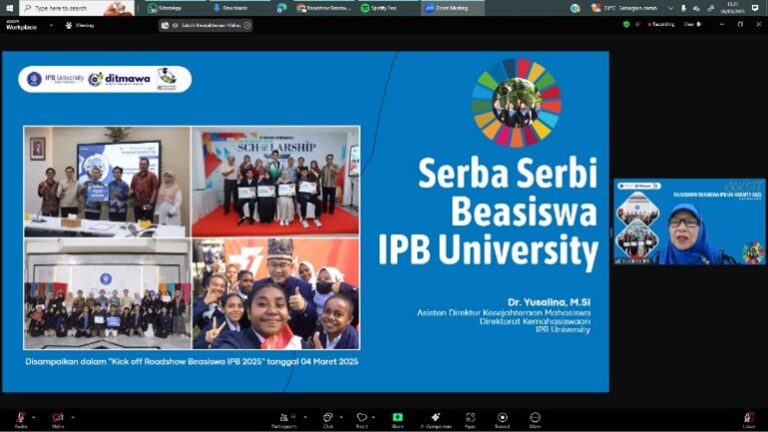This screenshot has width=768, height=432.
Task: Click the green Share screen button
Action: click(397, 418)
